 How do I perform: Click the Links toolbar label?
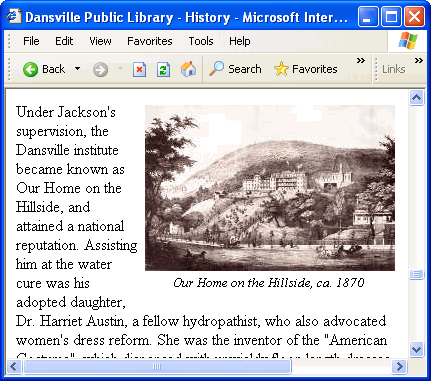click(x=394, y=69)
